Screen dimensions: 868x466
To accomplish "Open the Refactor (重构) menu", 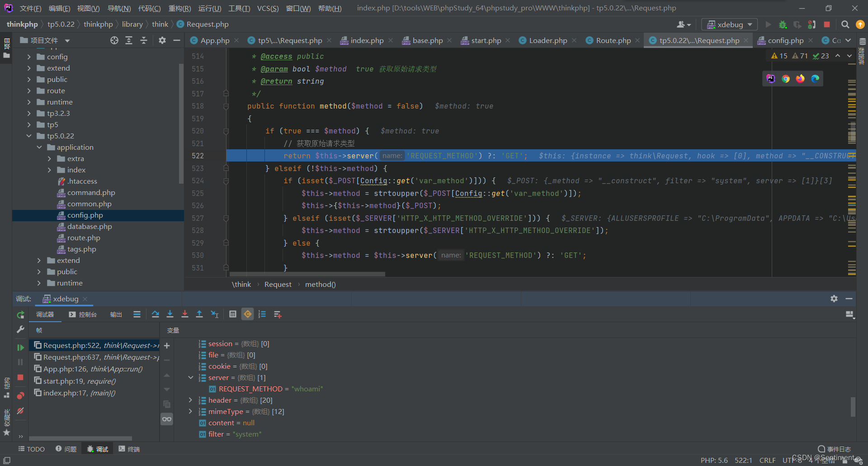I will pyautogui.click(x=179, y=9).
